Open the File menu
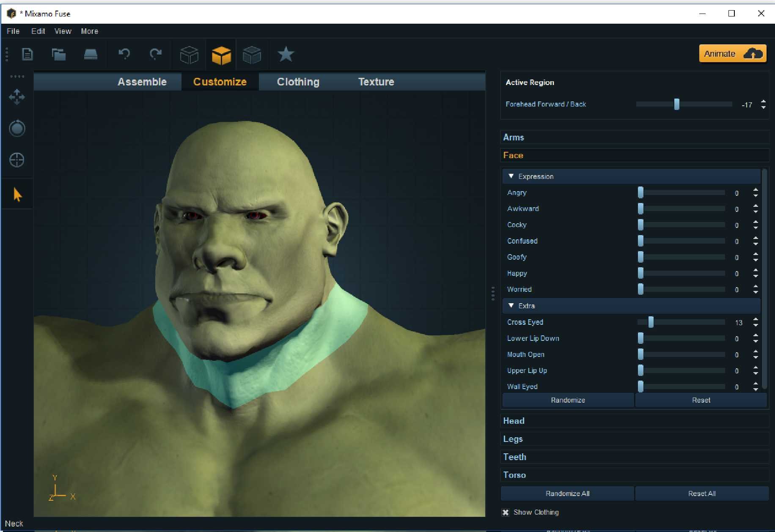The width and height of the screenshot is (775, 532). pyautogui.click(x=13, y=31)
